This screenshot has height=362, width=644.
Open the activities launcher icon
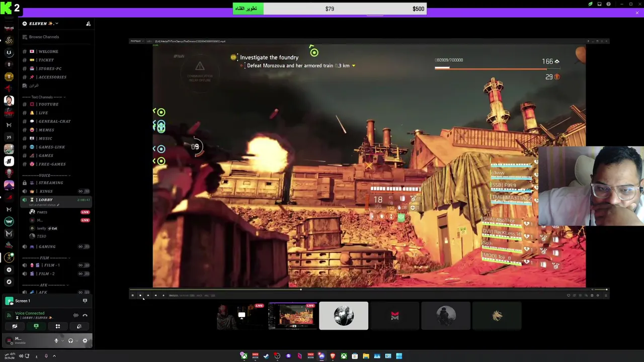57,327
